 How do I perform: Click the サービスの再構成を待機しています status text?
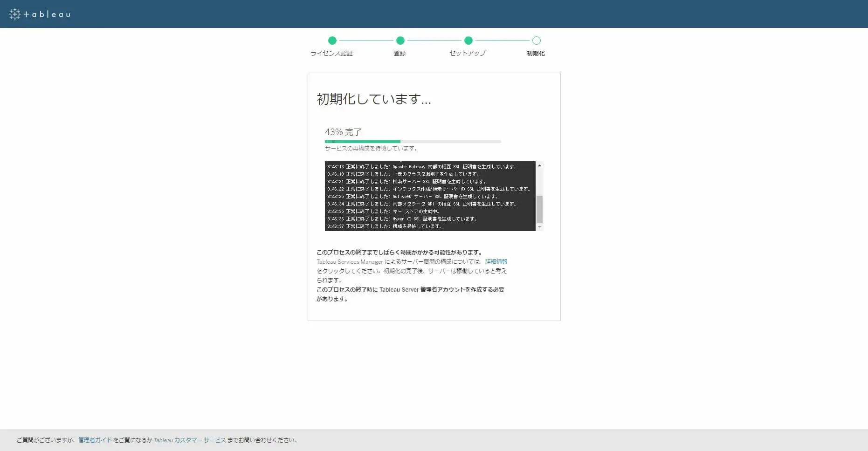pyautogui.click(x=371, y=148)
